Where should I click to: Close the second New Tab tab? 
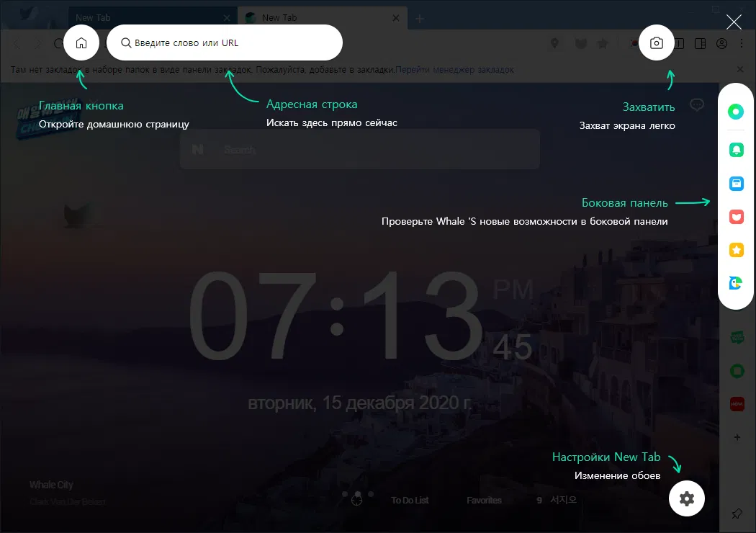396,18
